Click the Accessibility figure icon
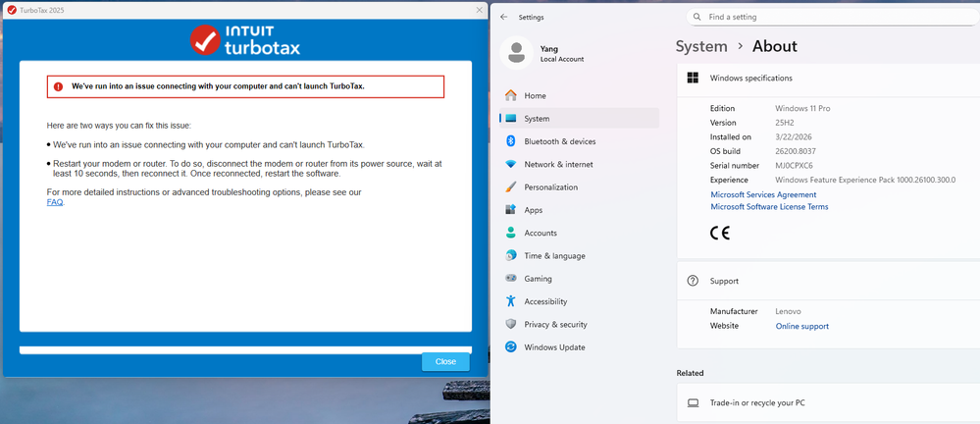This screenshot has height=424, width=980. tap(511, 301)
